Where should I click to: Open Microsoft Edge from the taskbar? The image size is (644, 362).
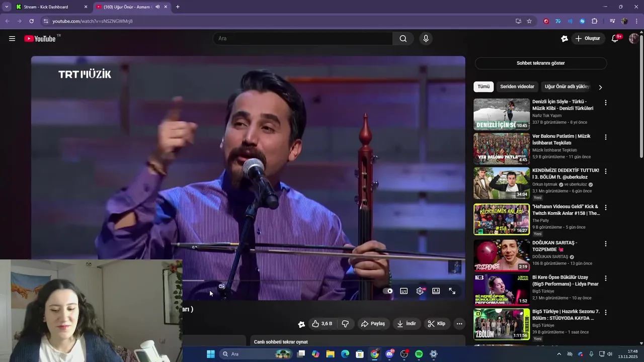(345, 354)
